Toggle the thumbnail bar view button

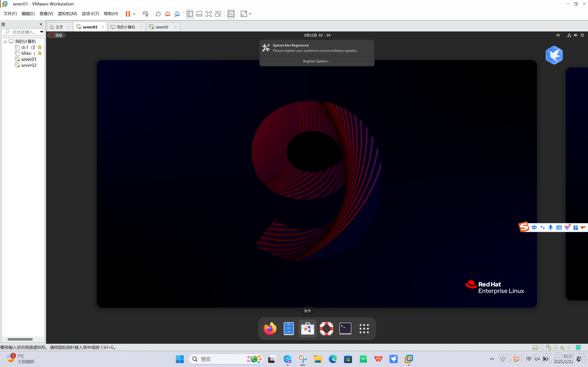tap(199, 14)
